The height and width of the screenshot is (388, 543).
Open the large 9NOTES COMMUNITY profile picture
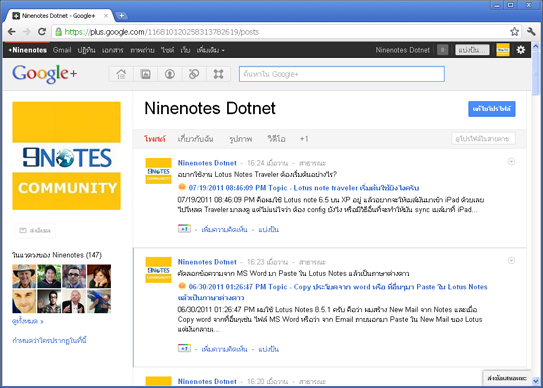tap(66, 156)
